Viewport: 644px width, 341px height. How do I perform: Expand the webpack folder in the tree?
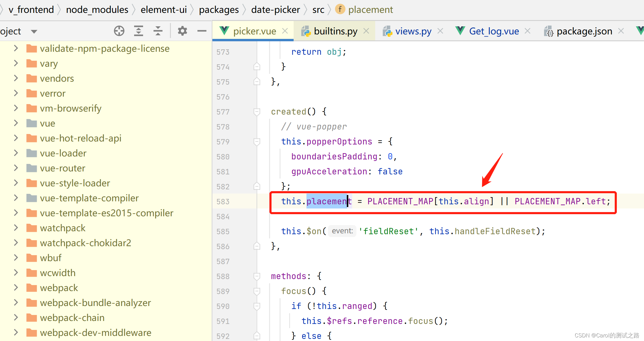point(16,288)
